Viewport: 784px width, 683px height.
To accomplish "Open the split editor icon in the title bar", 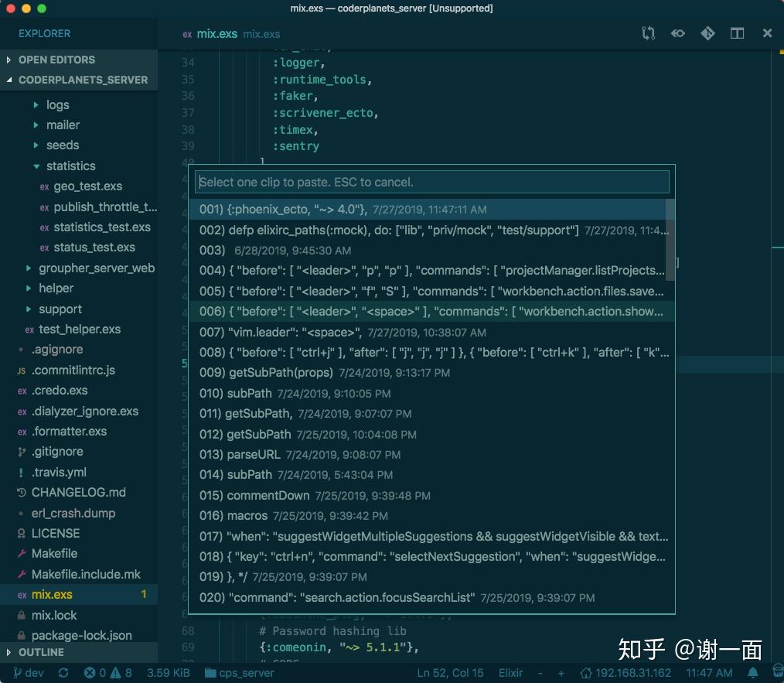I will pos(736,33).
